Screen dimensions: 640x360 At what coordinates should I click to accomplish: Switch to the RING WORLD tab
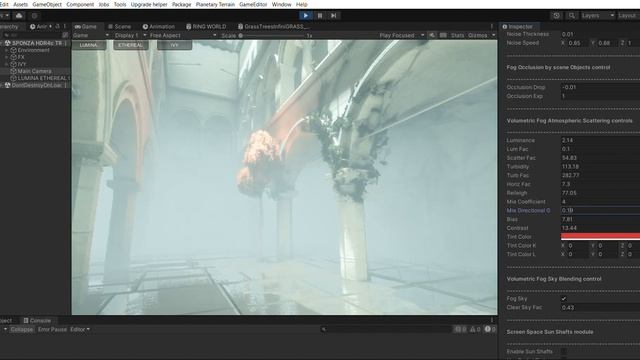[x=206, y=27]
